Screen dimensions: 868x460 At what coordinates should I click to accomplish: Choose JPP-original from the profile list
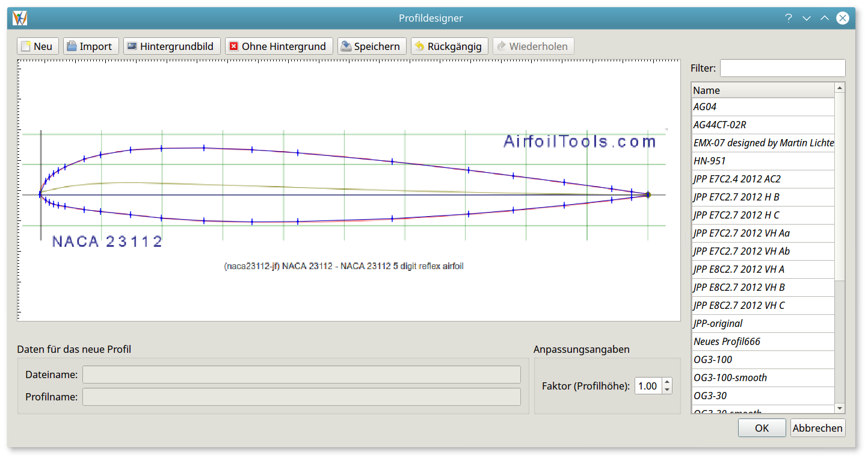(x=762, y=323)
